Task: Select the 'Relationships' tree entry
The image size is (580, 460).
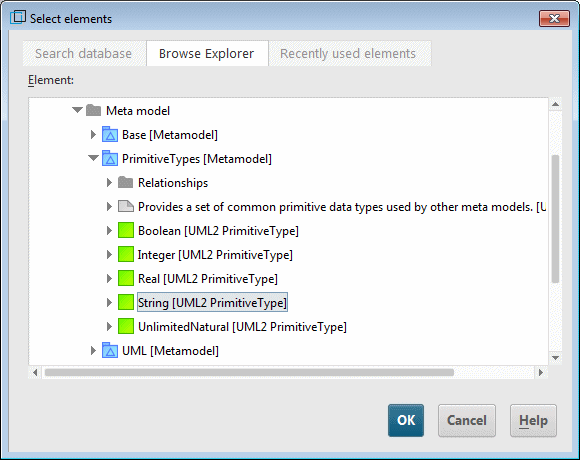Action: 173,183
